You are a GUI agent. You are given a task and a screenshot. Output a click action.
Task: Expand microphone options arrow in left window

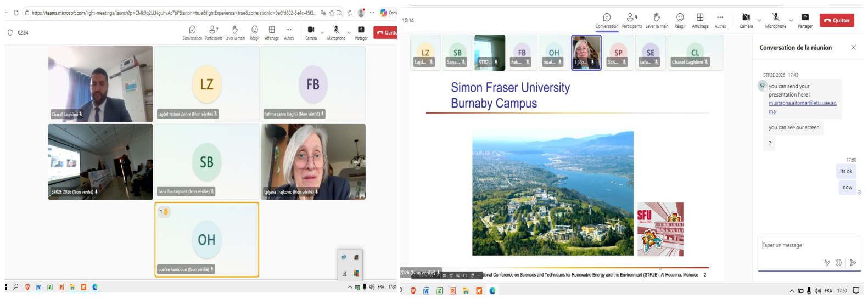349,32
